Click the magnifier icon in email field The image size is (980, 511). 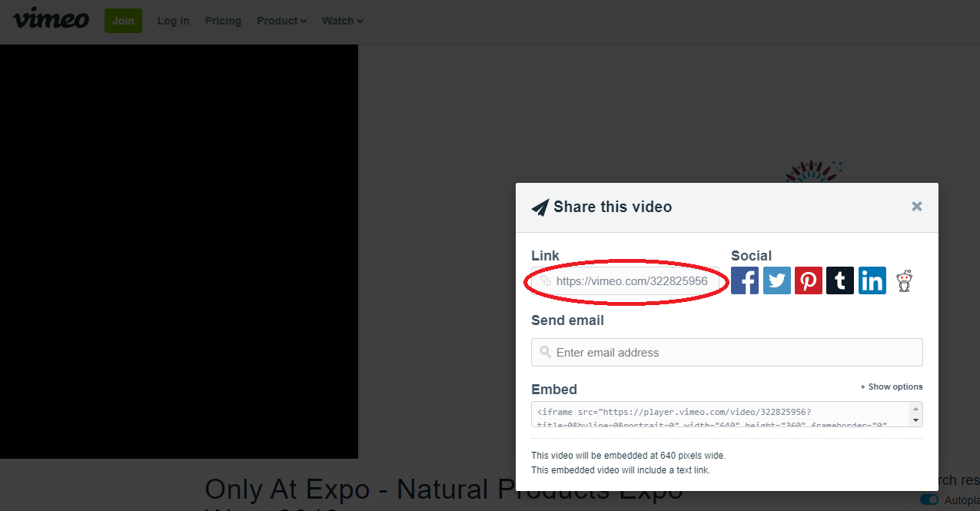pyautogui.click(x=545, y=352)
